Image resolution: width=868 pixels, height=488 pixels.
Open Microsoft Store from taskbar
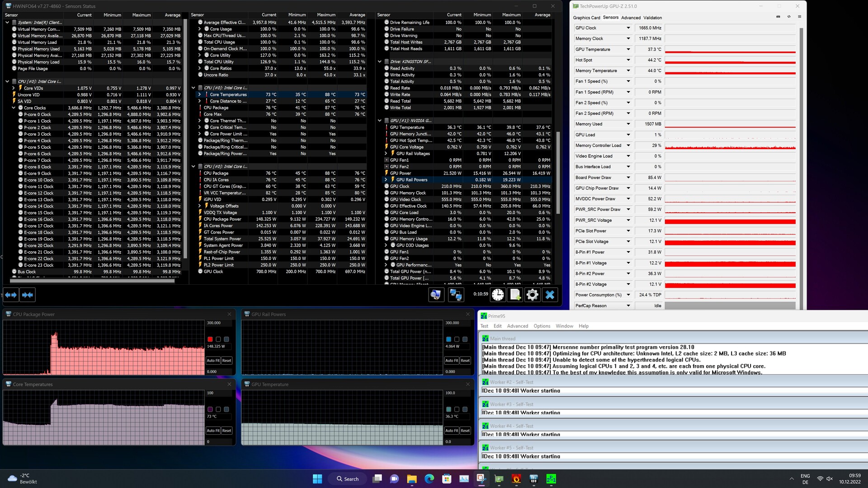click(x=447, y=479)
